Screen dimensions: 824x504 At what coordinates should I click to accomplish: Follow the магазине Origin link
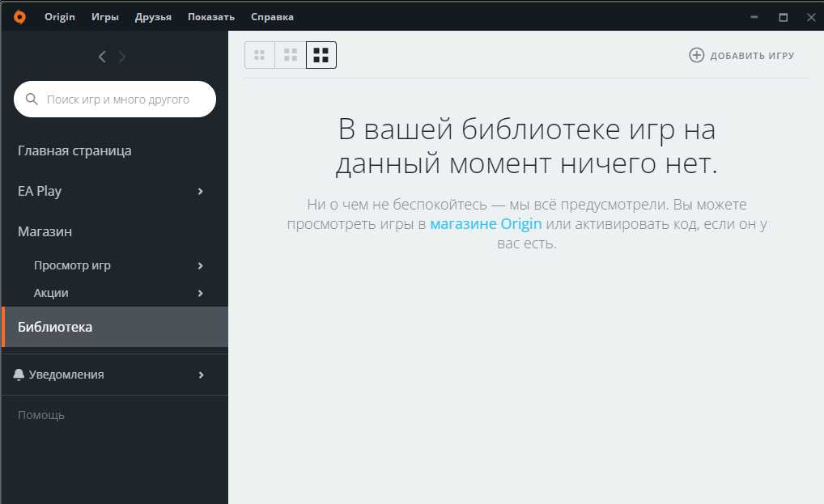pos(486,223)
